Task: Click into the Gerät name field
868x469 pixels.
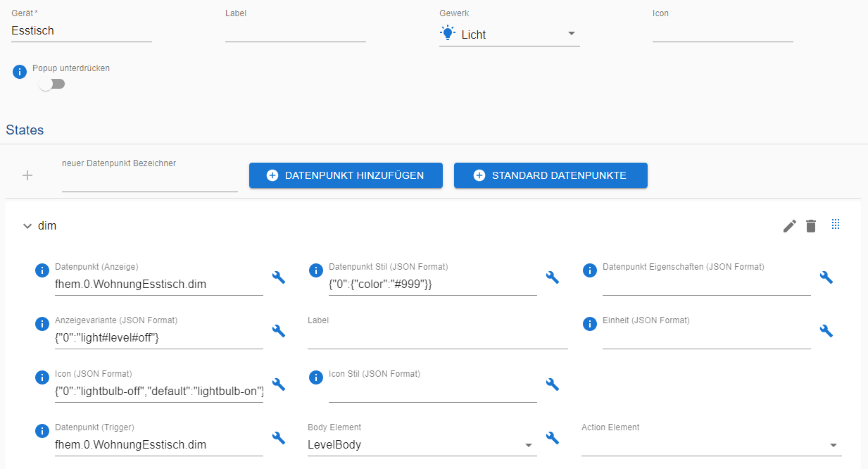Action: (x=82, y=31)
